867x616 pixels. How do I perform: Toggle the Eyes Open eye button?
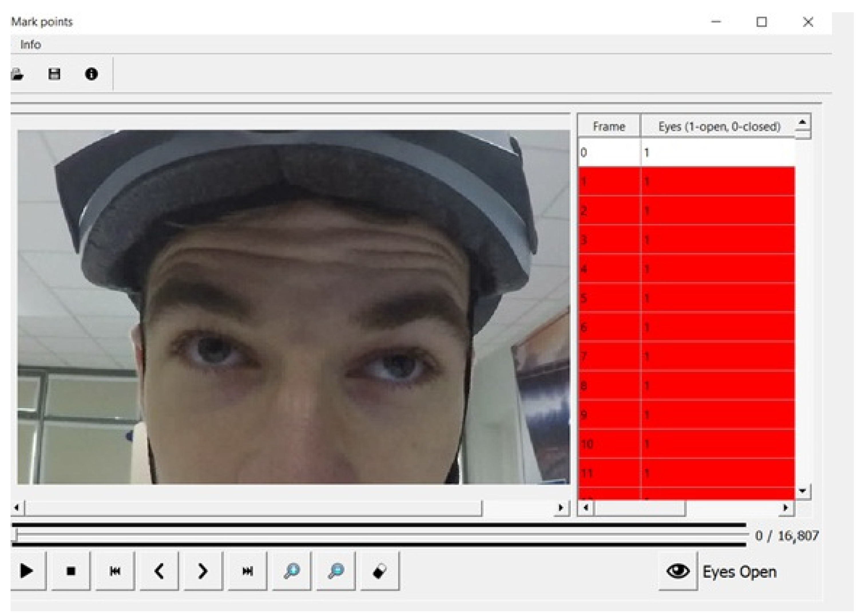[678, 571]
